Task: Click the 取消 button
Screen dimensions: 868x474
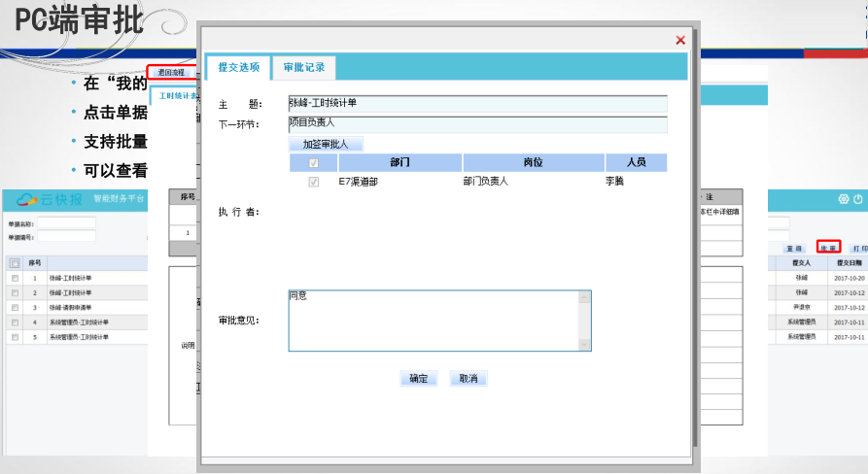Action: tap(469, 379)
